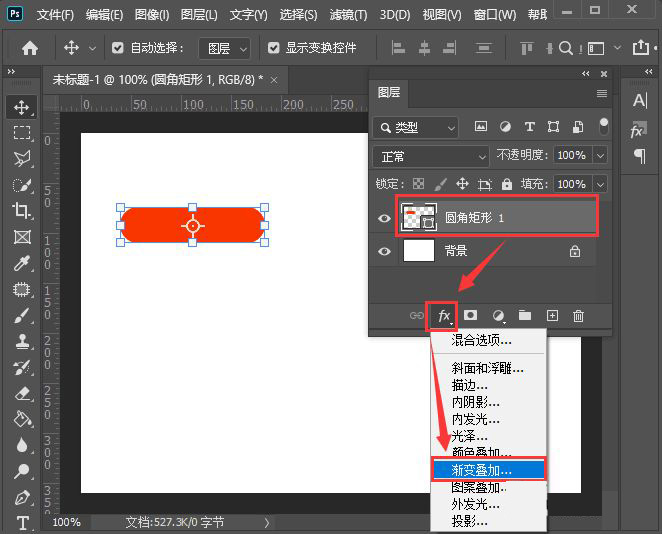The width and height of the screenshot is (662, 534).
Task: Expand the Move tool preset picker arrow
Action: tap(92, 49)
